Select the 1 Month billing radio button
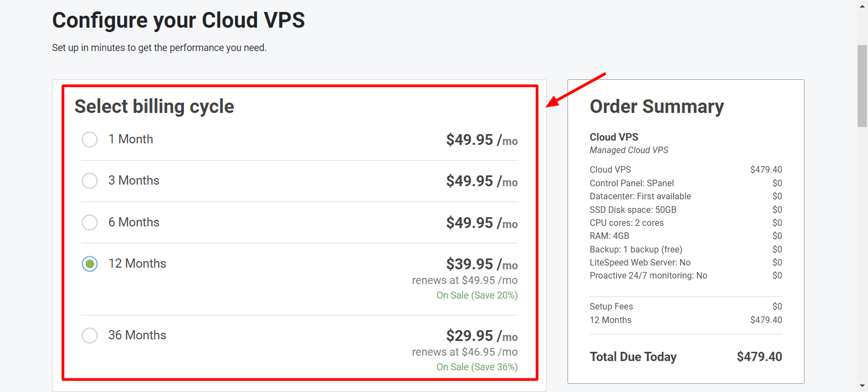This screenshot has width=868, height=392. pos(90,140)
